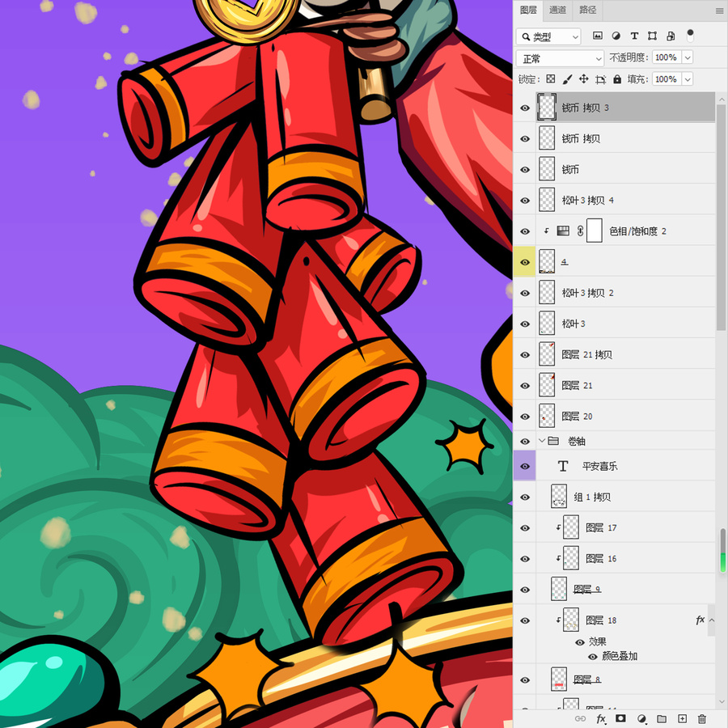Click link layers icon at panel bottom
Image resolution: width=728 pixels, height=728 pixels.
coord(580,718)
